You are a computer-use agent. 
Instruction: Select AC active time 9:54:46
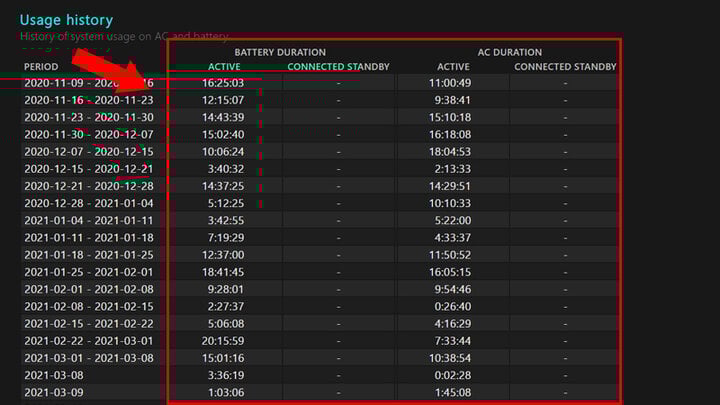click(x=453, y=290)
